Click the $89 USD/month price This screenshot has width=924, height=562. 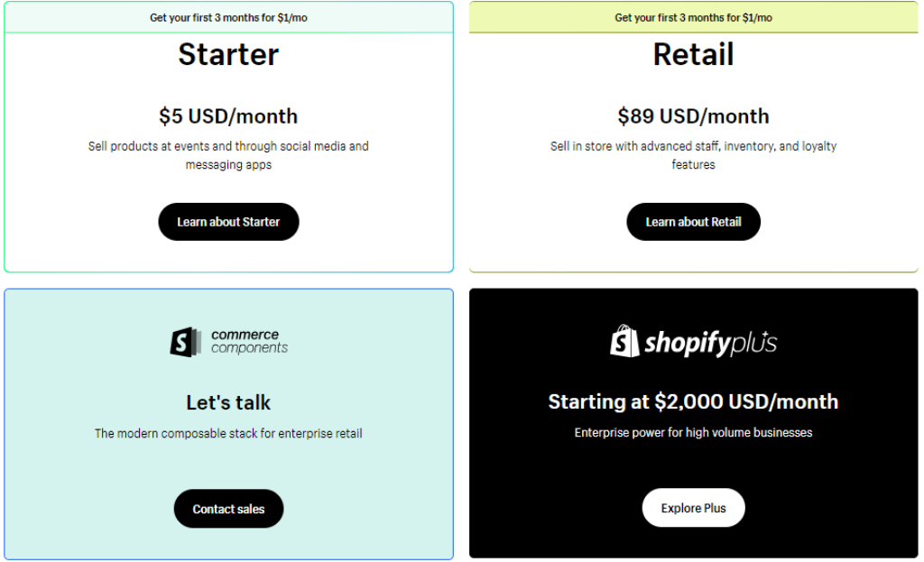(x=693, y=116)
